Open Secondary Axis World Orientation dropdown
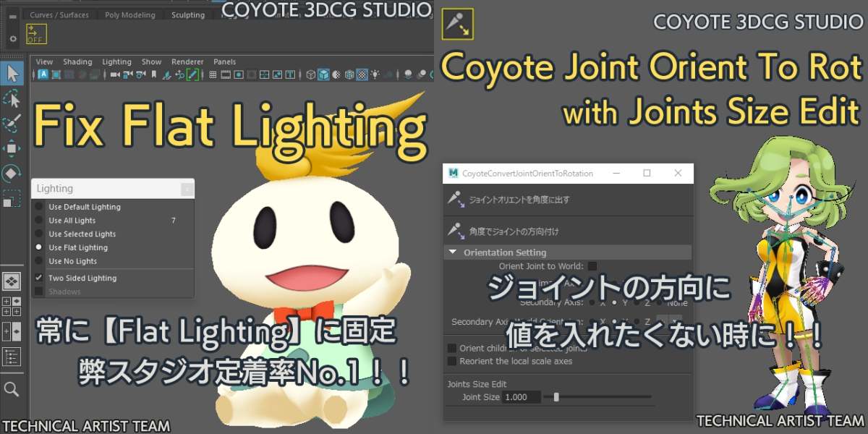The width and height of the screenshot is (868, 434). 668,321
